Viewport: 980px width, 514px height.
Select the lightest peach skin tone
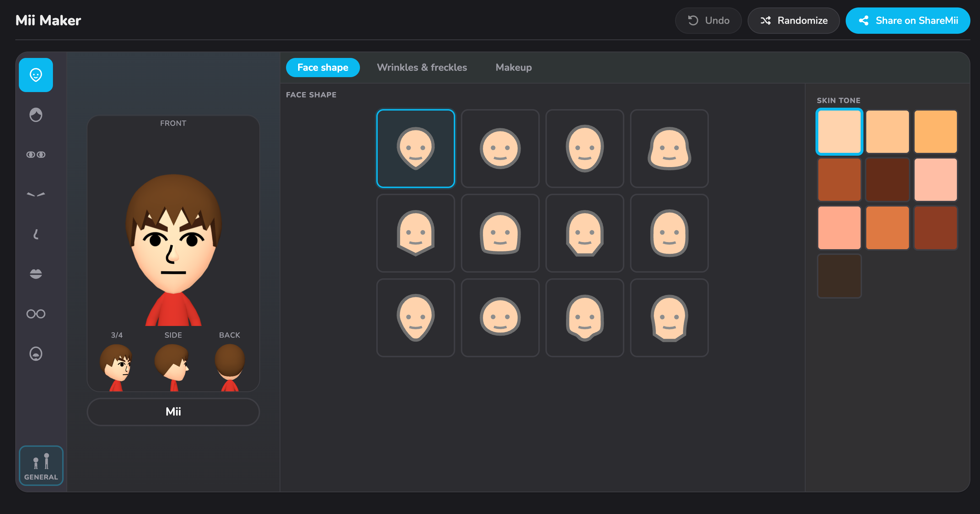(839, 132)
